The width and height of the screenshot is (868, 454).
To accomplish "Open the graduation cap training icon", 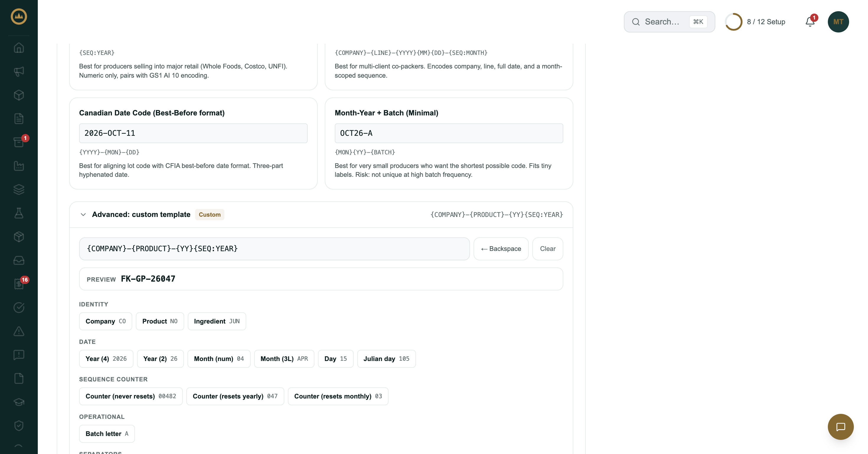I will click(x=19, y=402).
